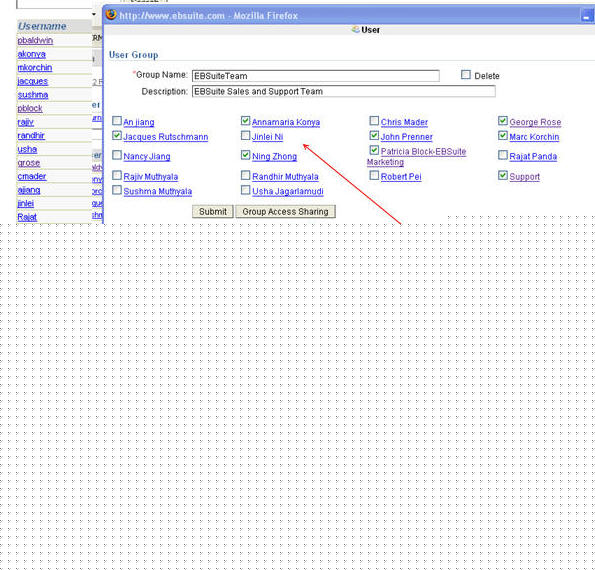Open the Patricia Block-EBSuite Marketing link
Screen dimensions: 595x570
(x=416, y=157)
